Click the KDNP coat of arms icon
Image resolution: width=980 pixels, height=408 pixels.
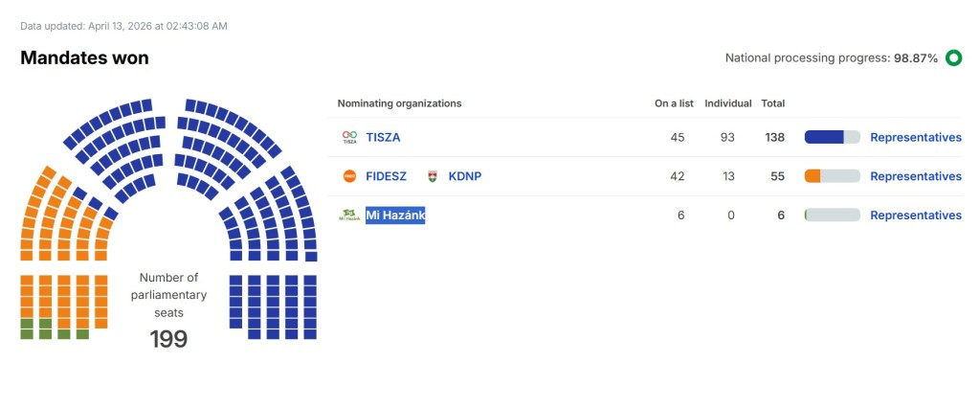point(433,176)
